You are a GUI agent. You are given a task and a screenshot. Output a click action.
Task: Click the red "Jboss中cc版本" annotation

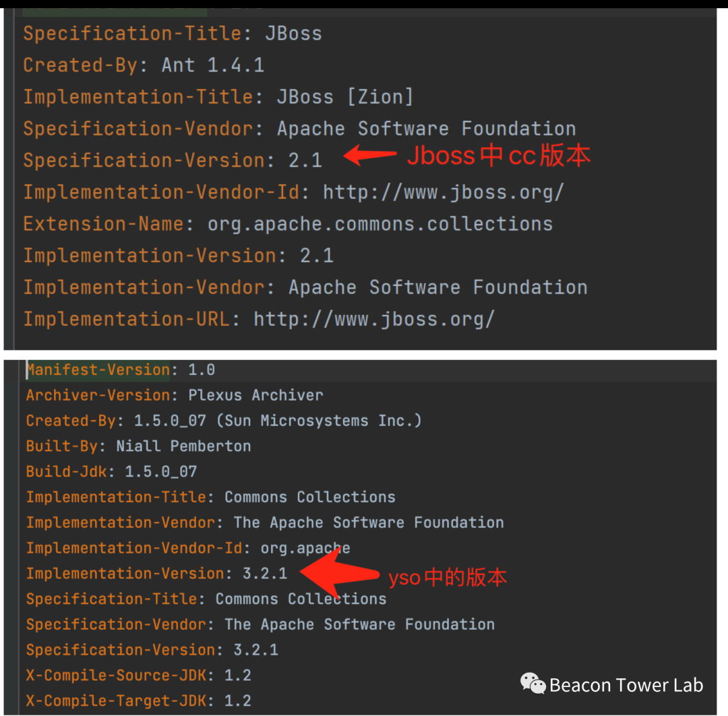click(498, 156)
